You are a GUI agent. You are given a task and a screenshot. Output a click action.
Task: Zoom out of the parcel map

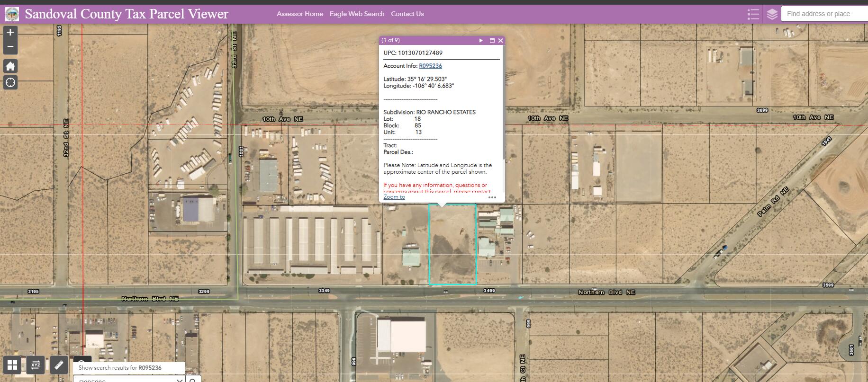tap(10, 46)
